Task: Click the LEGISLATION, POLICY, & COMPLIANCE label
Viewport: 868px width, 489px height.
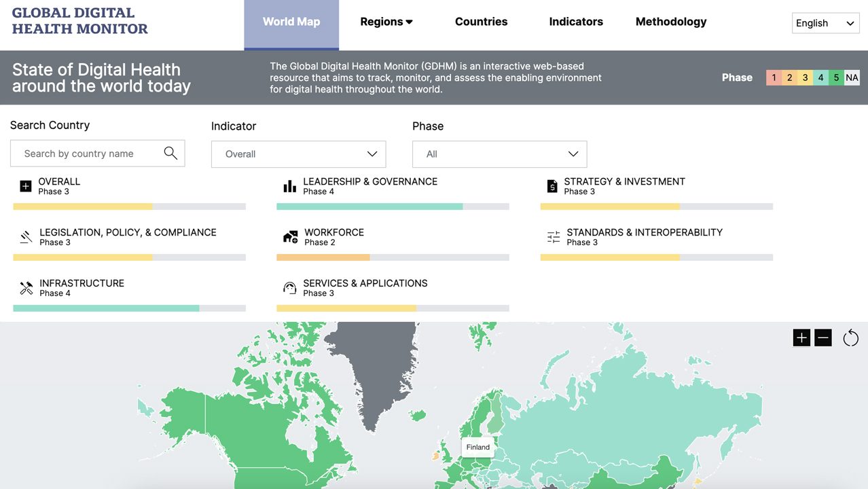Action: point(128,232)
